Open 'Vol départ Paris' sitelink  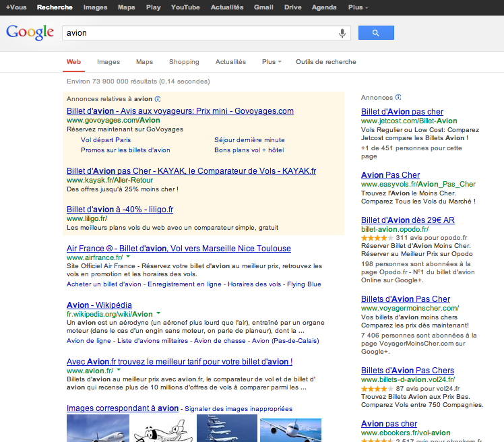click(106, 140)
